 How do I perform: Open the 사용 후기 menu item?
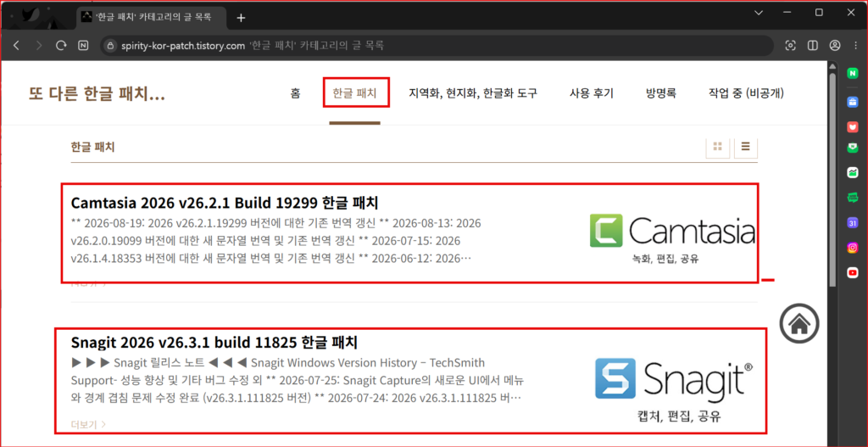tap(591, 93)
